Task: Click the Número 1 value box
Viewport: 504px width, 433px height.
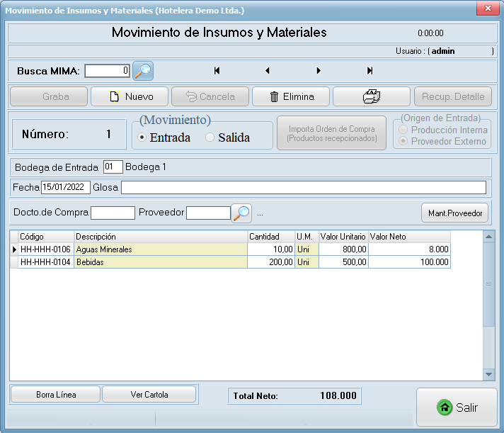Action: (69, 134)
